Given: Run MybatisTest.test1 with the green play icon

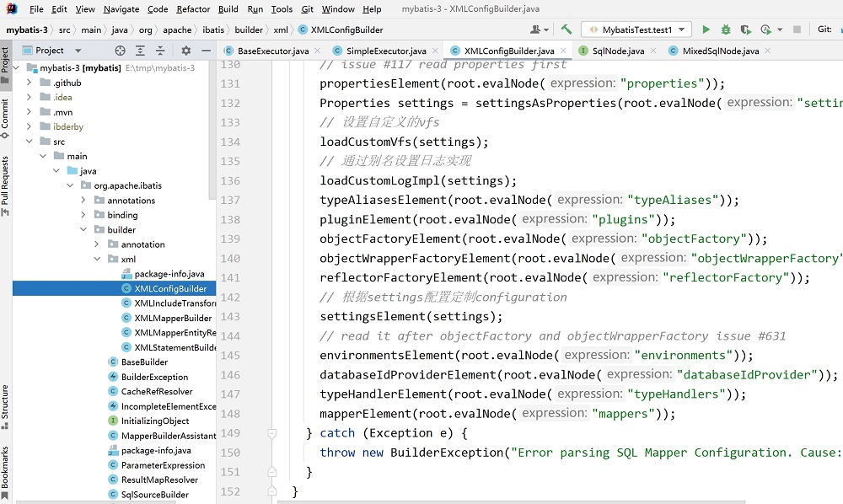Looking at the screenshot, I should [x=706, y=29].
